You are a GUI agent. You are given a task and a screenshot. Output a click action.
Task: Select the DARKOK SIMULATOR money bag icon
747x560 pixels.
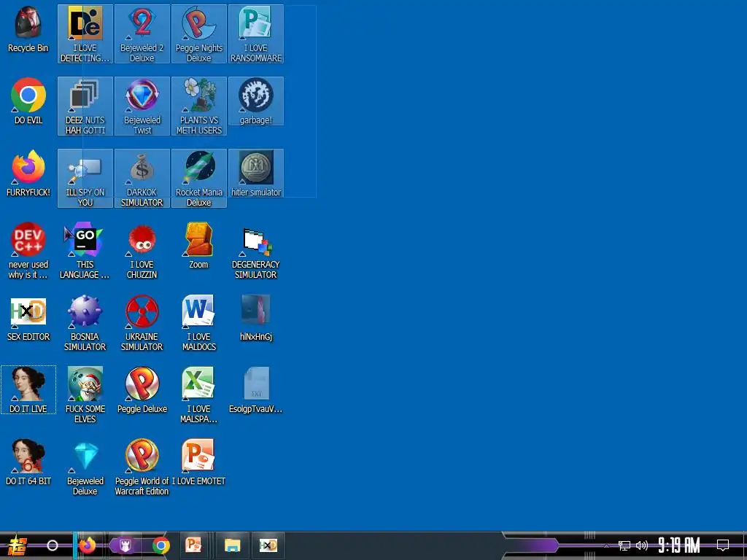[x=142, y=178]
